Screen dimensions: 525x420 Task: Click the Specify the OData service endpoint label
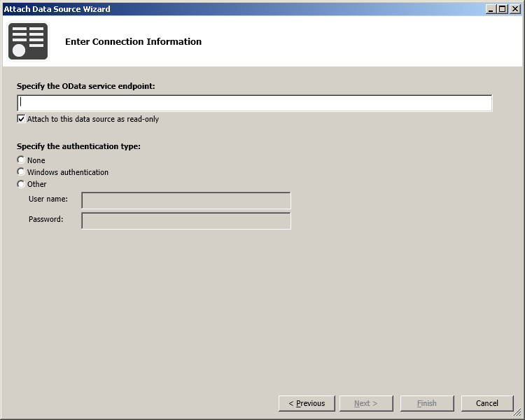(85, 86)
